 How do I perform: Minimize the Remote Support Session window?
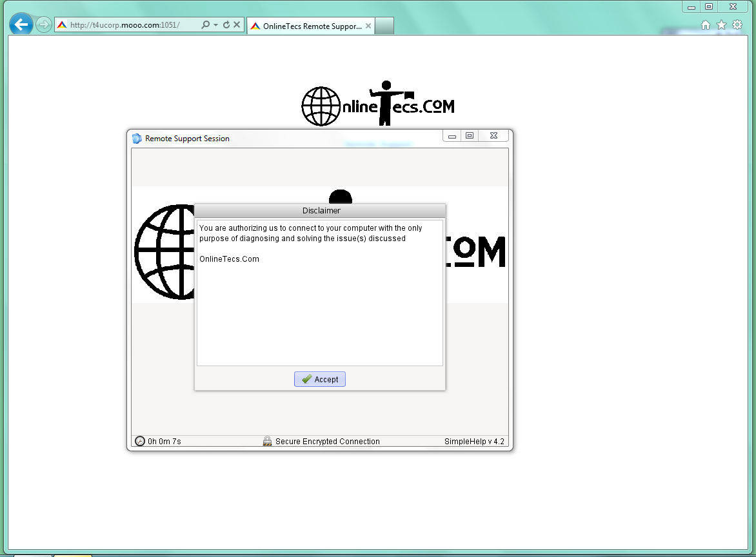452,136
